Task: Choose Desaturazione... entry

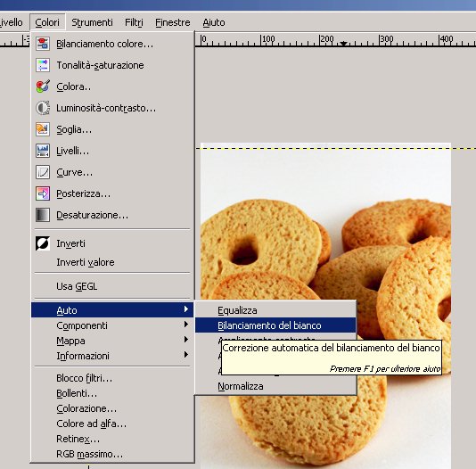Action: pyautogui.click(x=112, y=215)
